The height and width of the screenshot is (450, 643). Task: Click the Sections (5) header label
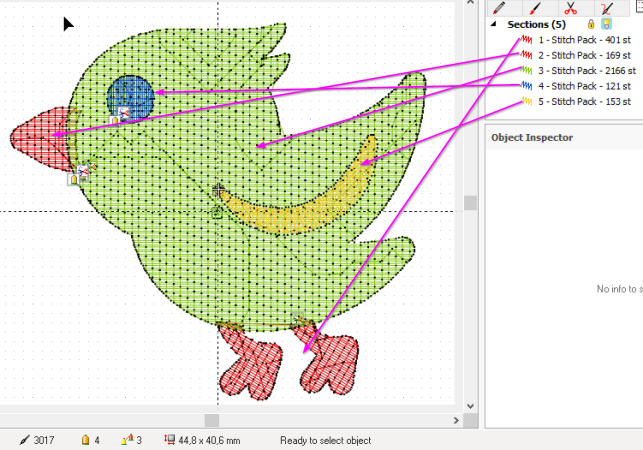click(536, 24)
